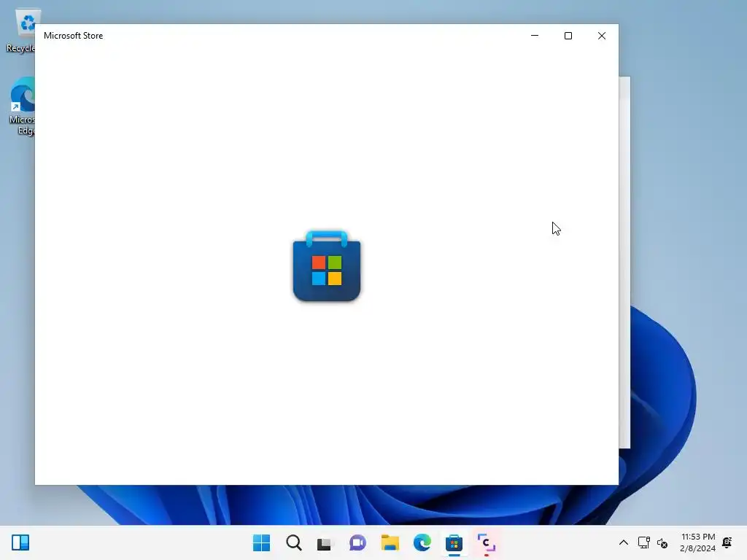Screen dimensions: 747x560
Task: Click the Microsoft Store splash logo
Action: coord(327,265)
